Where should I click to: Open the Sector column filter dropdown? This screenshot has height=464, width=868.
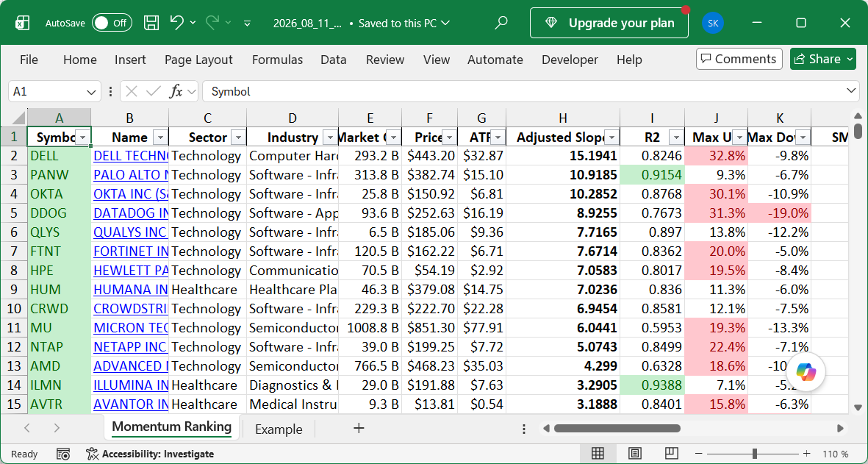click(x=238, y=138)
